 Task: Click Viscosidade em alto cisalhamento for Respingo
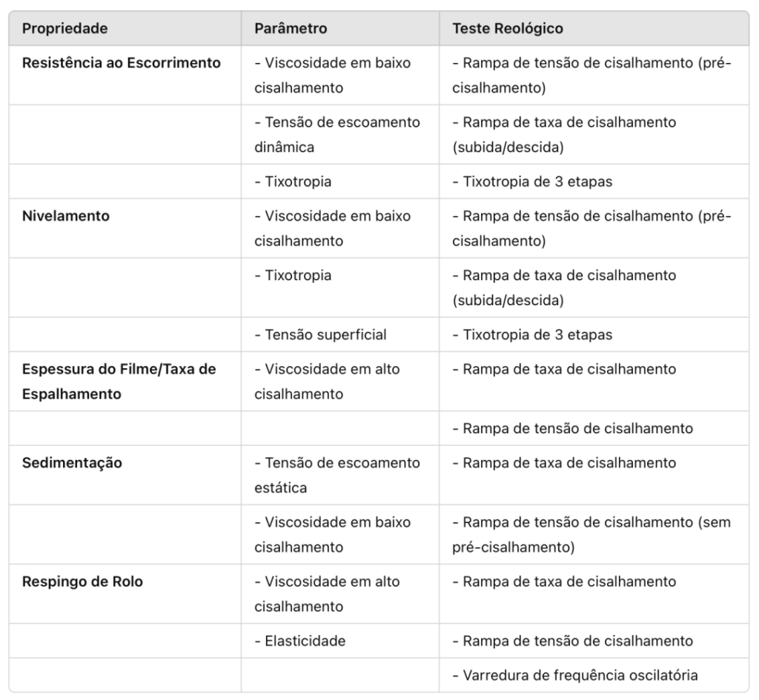point(339,593)
